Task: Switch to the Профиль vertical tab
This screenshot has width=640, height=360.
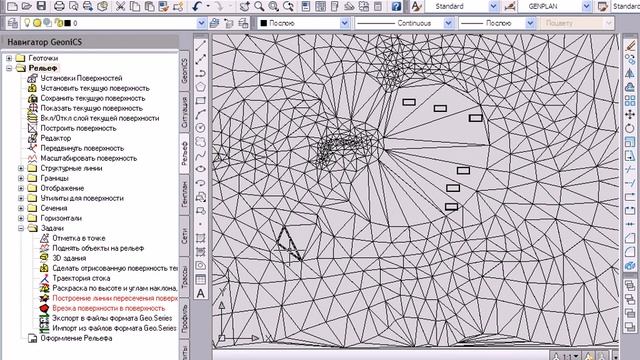Action: tap(184, 318)
